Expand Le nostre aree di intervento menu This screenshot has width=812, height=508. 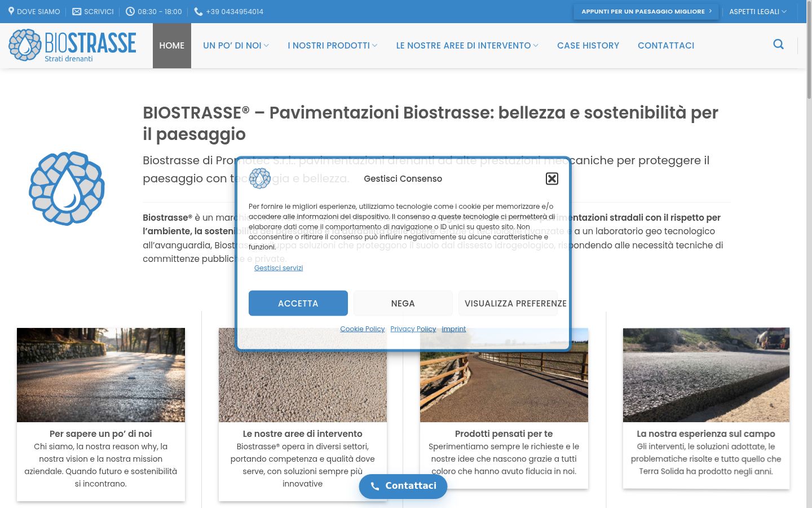467,46
